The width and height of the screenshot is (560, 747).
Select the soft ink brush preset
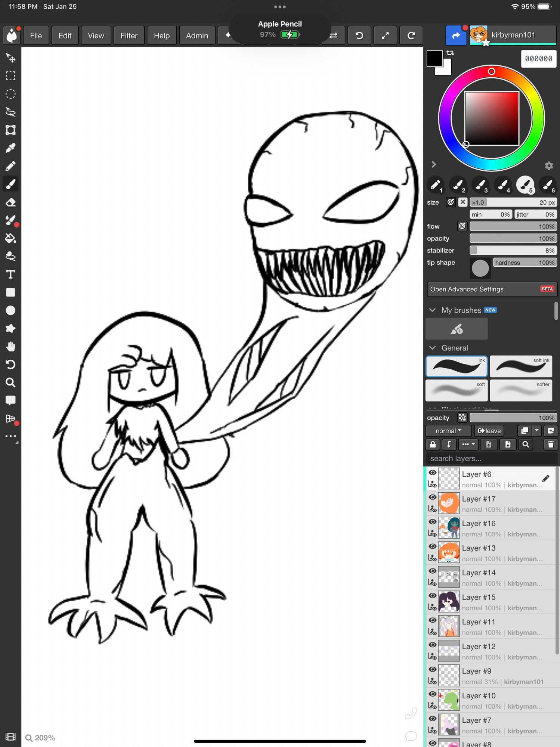point(521,366)
